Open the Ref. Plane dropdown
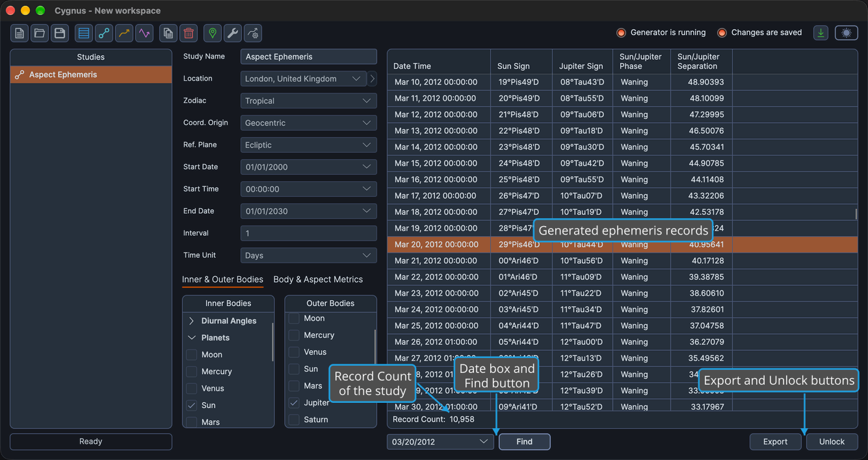The width and height of the screenshot is (868, 460). pos(309,145)
